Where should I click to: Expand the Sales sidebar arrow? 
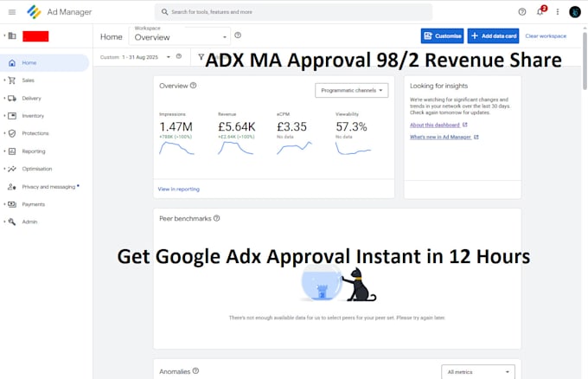[x=4, y=80]
